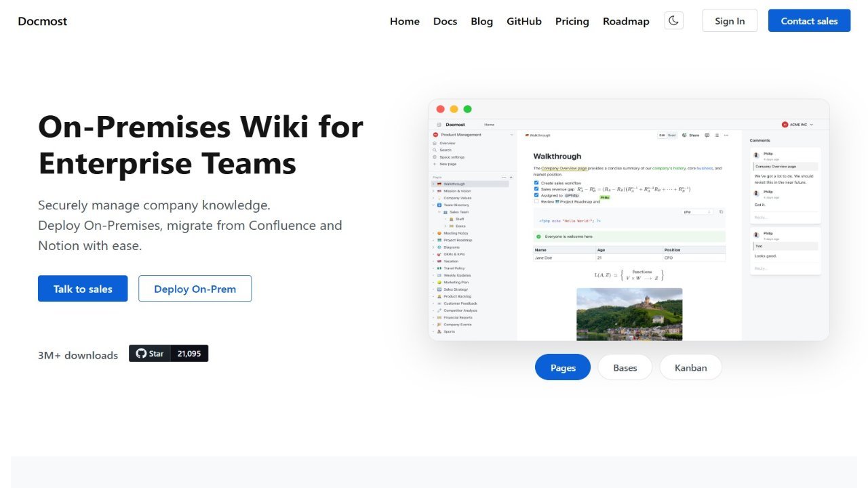This screenshot has height=488, width=868.
Task: Click the first comment's Reply field
Action: (x=786, y=218)
